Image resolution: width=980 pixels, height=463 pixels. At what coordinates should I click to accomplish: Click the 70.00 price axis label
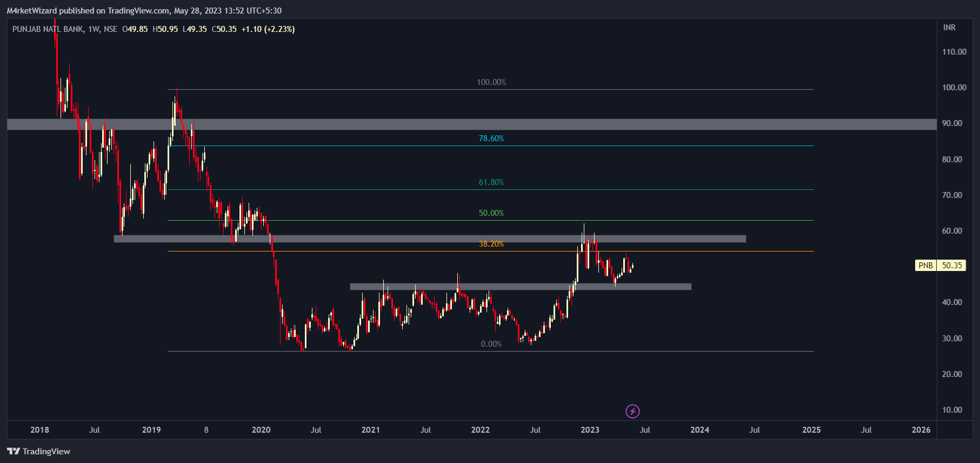[x=952, y=195]
